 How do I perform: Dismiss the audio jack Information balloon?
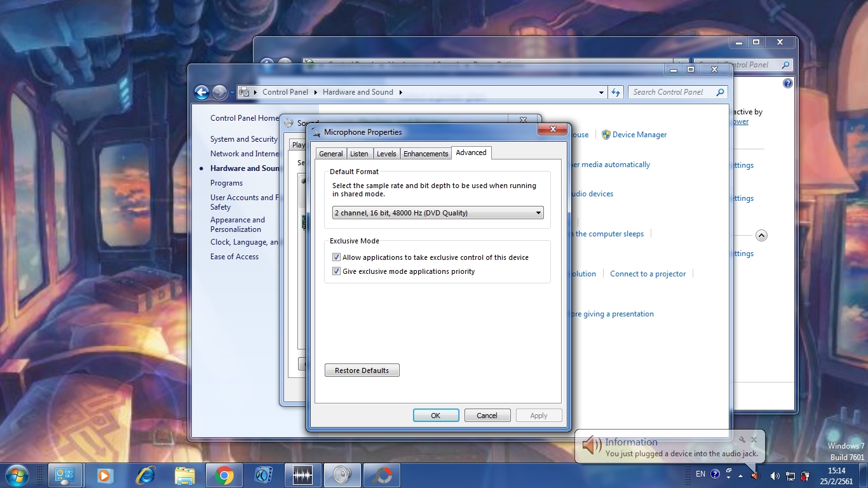[754, 439]
